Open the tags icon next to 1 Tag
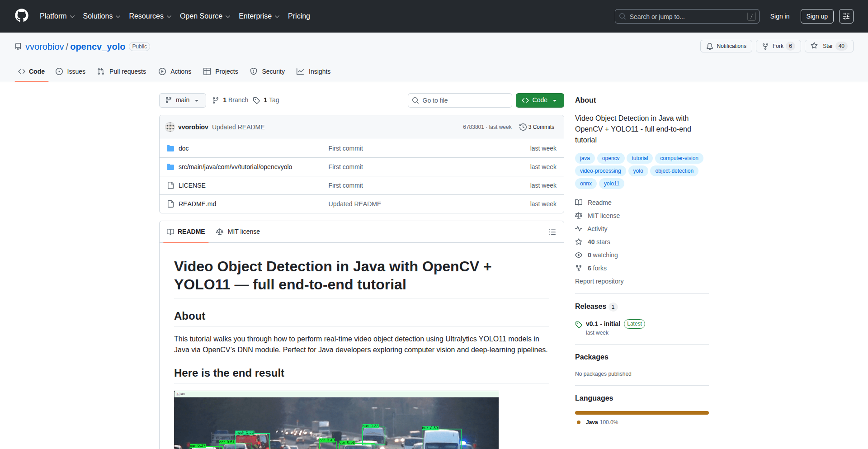 (256, 100)
